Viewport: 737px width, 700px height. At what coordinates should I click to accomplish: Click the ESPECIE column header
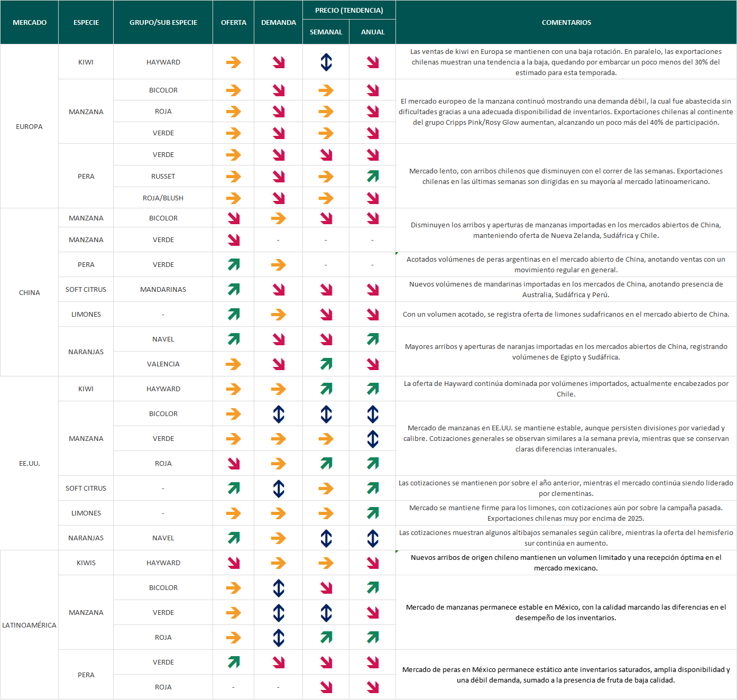click(x=86, y=22)
